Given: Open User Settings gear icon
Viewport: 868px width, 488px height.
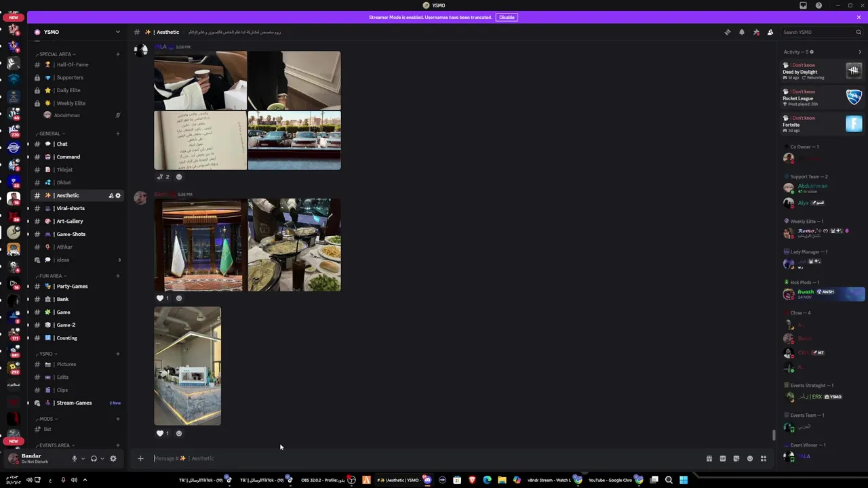Looking at the screenshot, I should [x=113, y=459].
